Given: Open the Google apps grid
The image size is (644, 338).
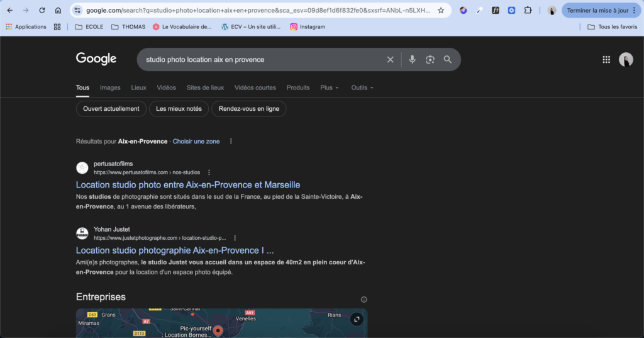Looking at the screenshot, I should [x=606, y=60].
